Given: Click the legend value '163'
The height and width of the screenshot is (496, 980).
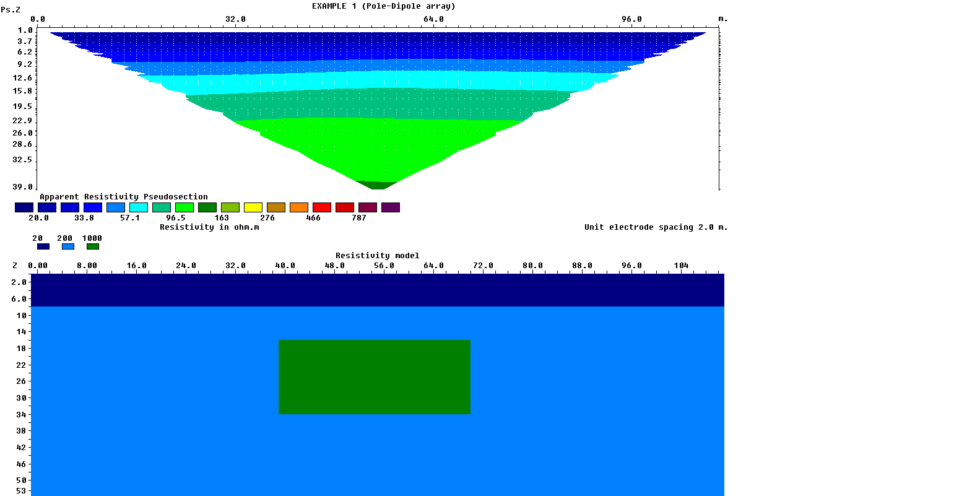Looking at the screenshot, I should pos(222,218).
